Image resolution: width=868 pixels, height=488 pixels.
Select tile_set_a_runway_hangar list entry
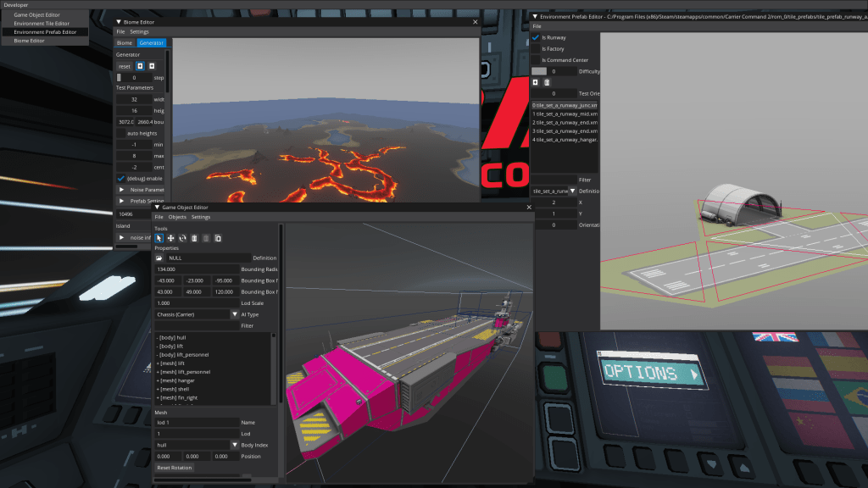(x=565, y=139)
